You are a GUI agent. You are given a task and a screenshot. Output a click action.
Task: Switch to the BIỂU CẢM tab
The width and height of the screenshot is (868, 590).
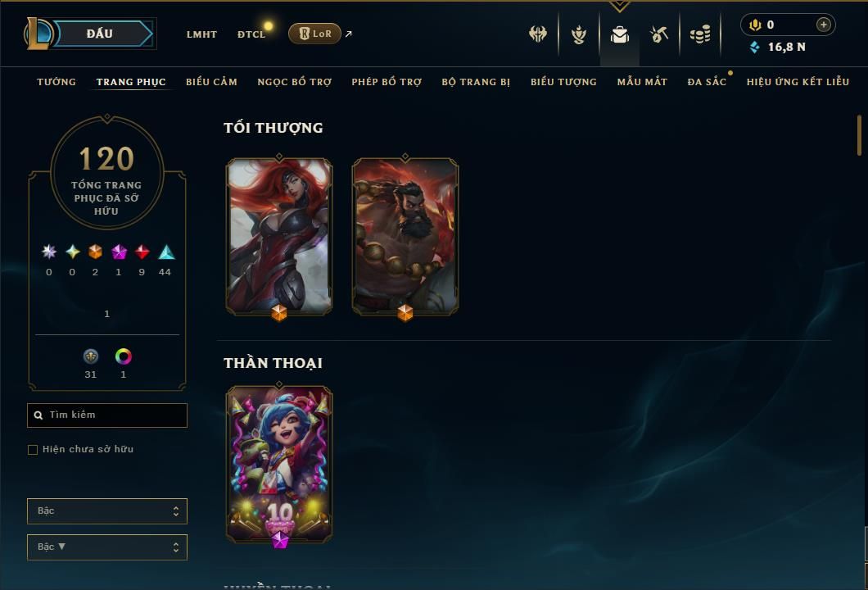211,82
